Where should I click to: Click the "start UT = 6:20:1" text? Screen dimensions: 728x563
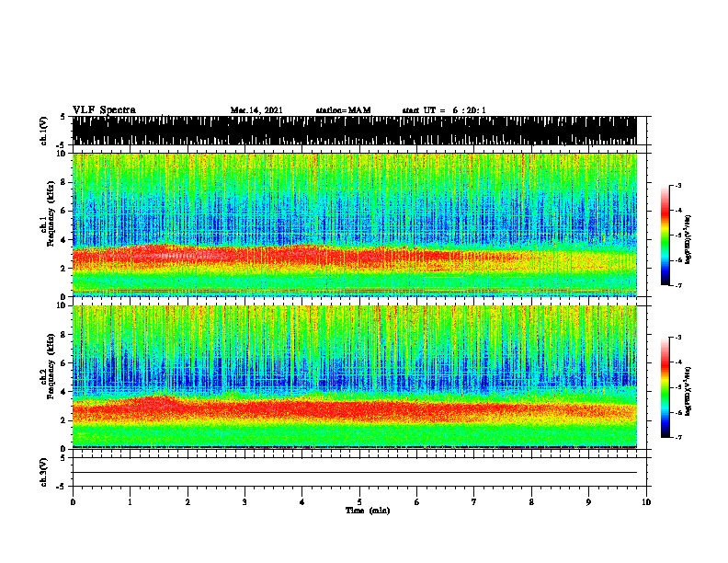[444, 110]
